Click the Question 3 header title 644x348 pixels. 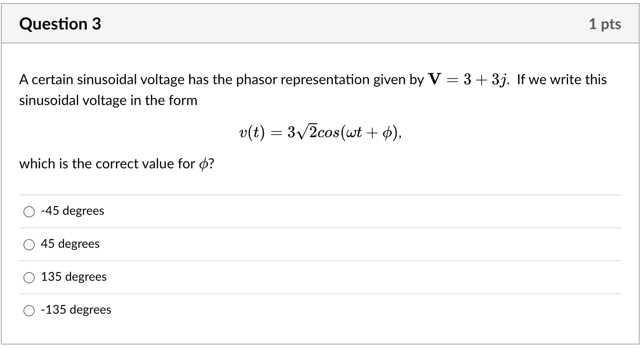coord(60,23)
